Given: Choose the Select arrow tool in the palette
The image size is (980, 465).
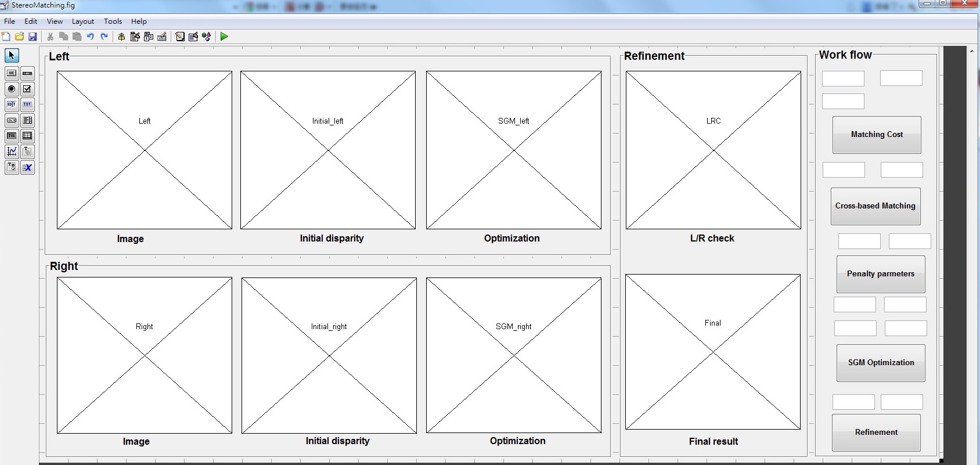Looking at the screenshot, I should click(12, 55).
